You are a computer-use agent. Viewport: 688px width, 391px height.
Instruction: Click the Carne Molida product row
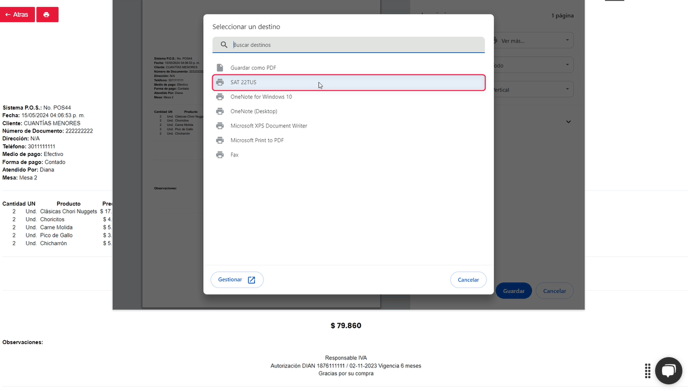tap(57, 227)
